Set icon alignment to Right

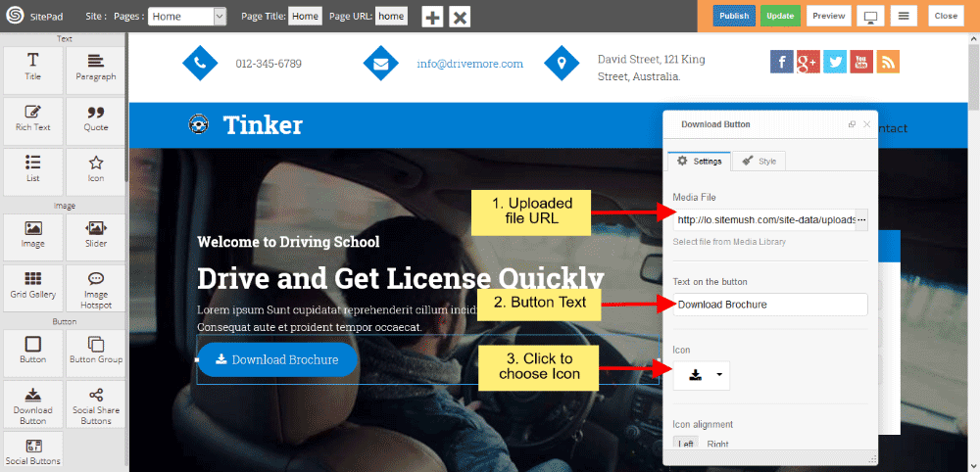click(718, 444)
